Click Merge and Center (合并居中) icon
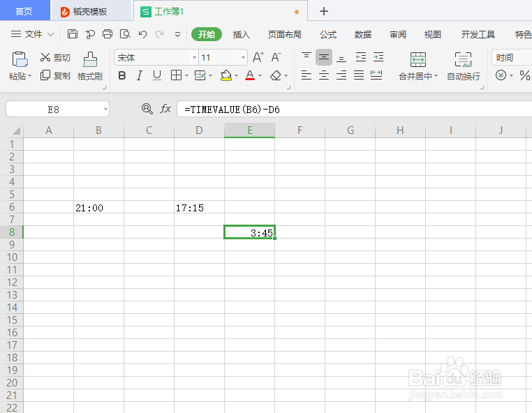 pos(418,60)
